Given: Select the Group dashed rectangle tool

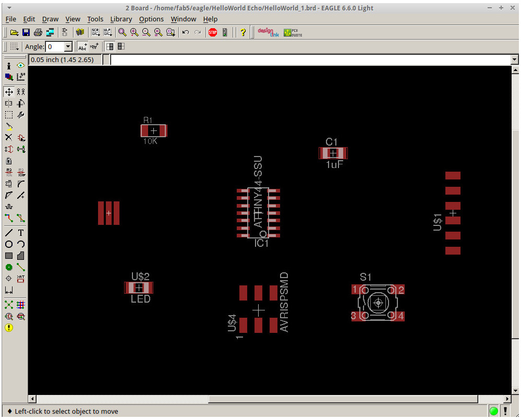Looking at the screenshot, I should tap(9, 115).
